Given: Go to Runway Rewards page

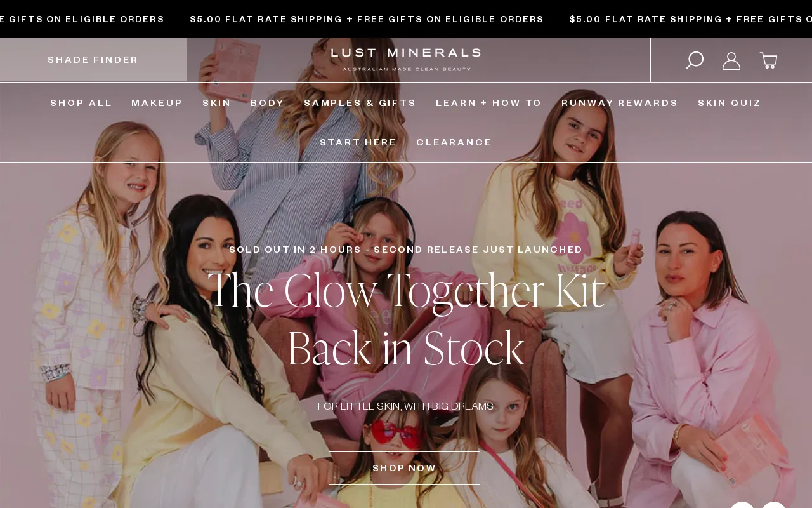Looking at the screenshot, I should point(620,103).
